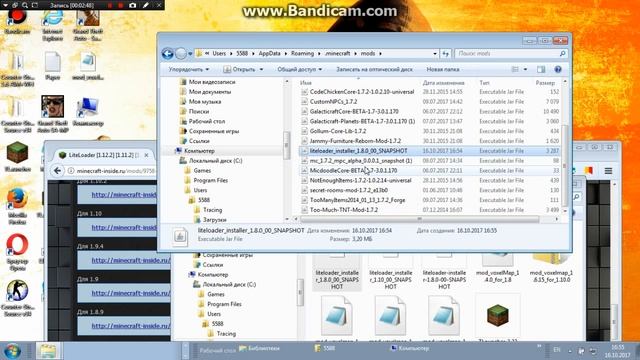
Task: Open the address bar history dropdown
Action: [435, 53]
